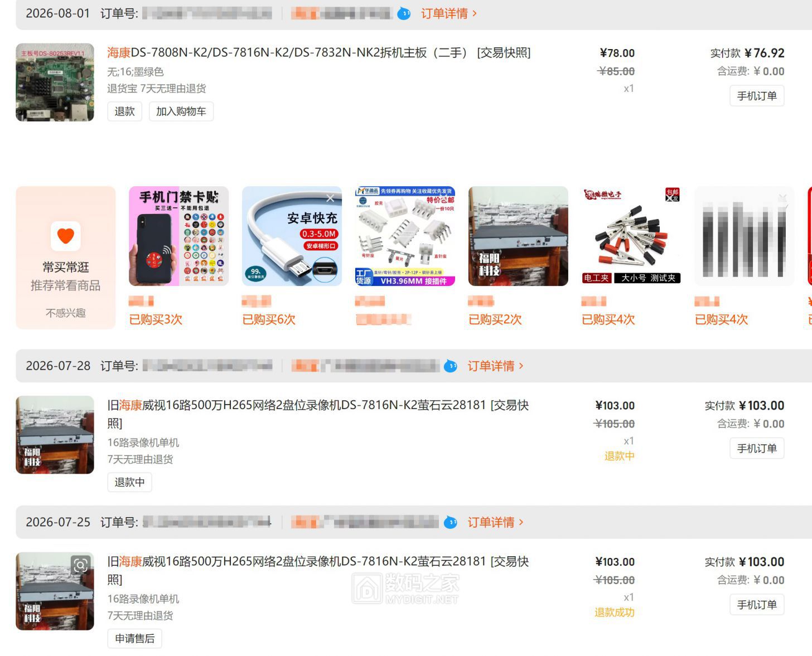Screen dimensions: 812x656
Task: Click the 申请售后 button
Action: click(x=134, y=638)
